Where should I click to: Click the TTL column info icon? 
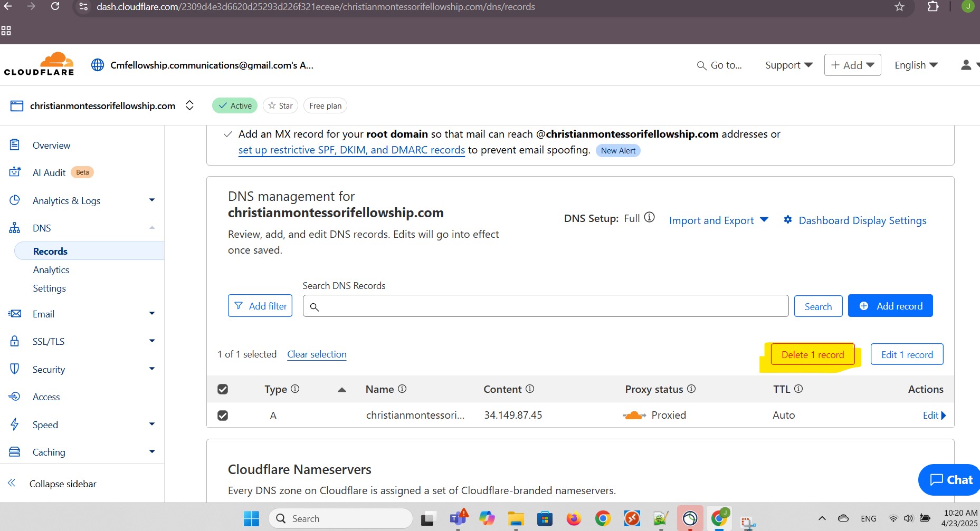click(x=798, y=389)
